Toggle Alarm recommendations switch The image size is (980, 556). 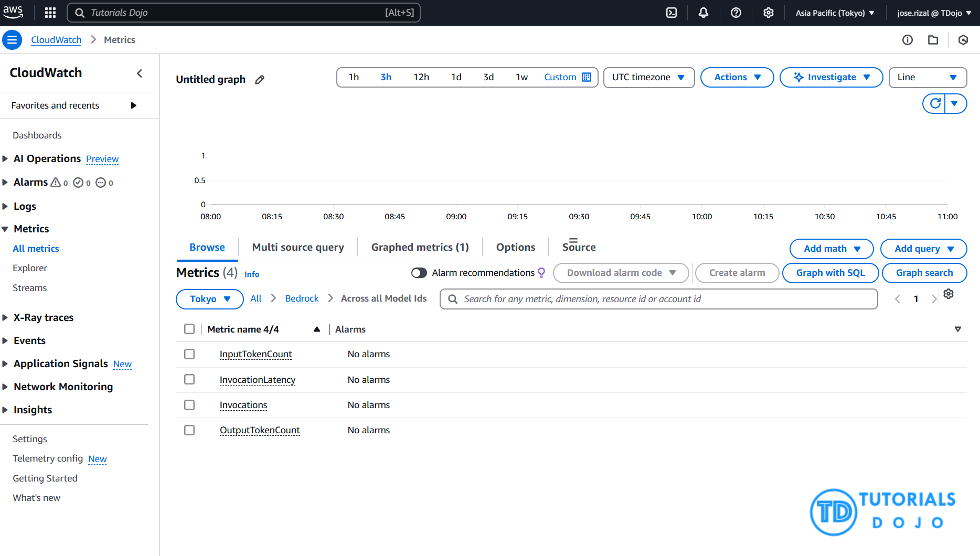pyautogui.click(x=419, y=273)
